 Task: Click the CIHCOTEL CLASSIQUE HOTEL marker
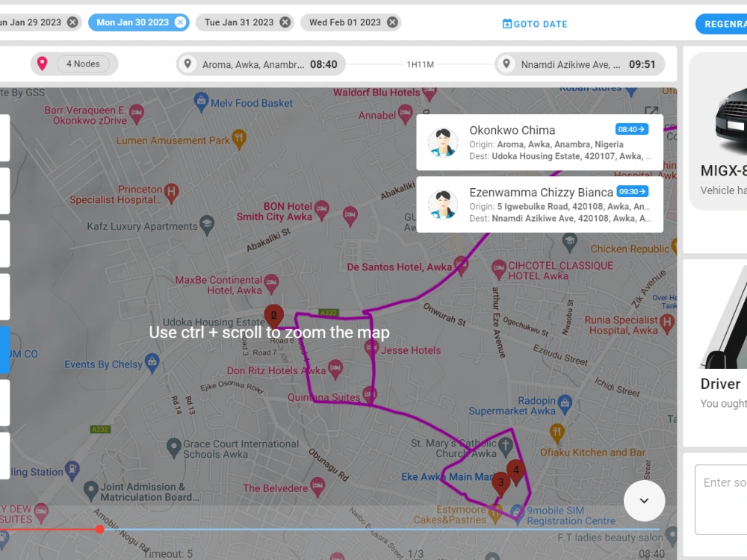point(499,270)
